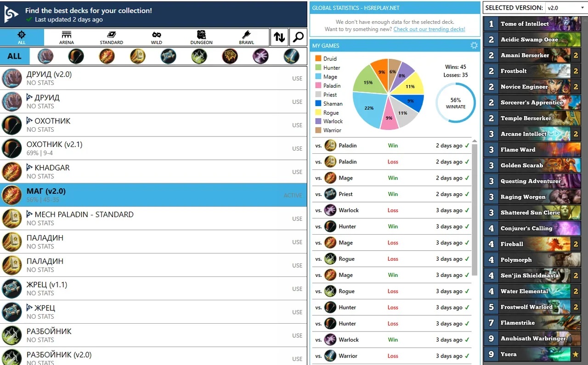Select the ALL deck type tab
This screenshot has width=588, height=365.
[22, 37]
